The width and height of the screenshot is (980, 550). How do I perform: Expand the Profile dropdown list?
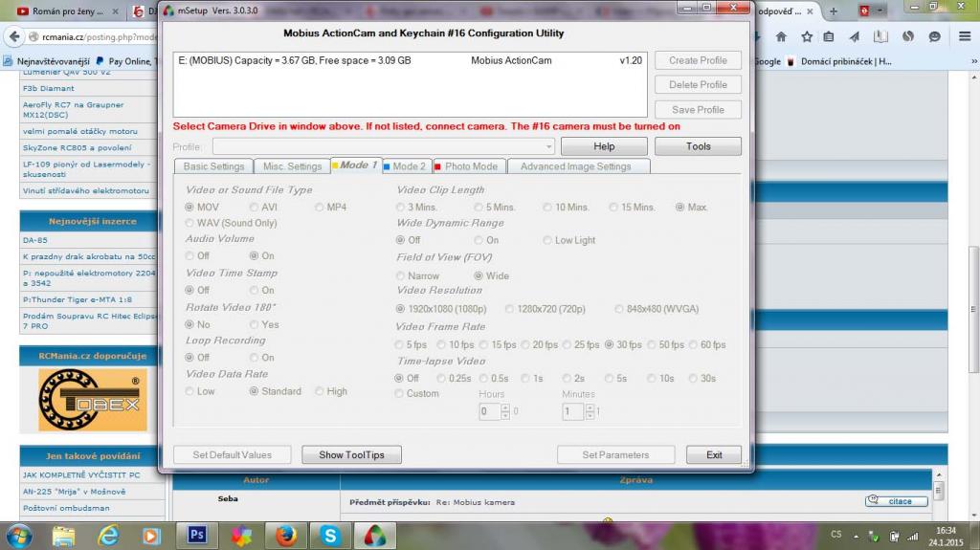(x=548, y=147)
